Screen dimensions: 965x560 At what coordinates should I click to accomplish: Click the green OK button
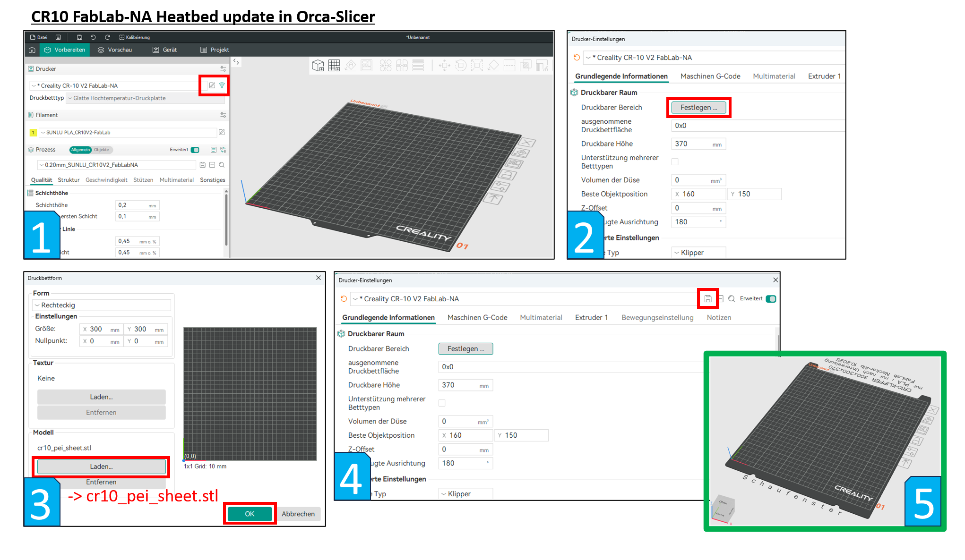250,514
